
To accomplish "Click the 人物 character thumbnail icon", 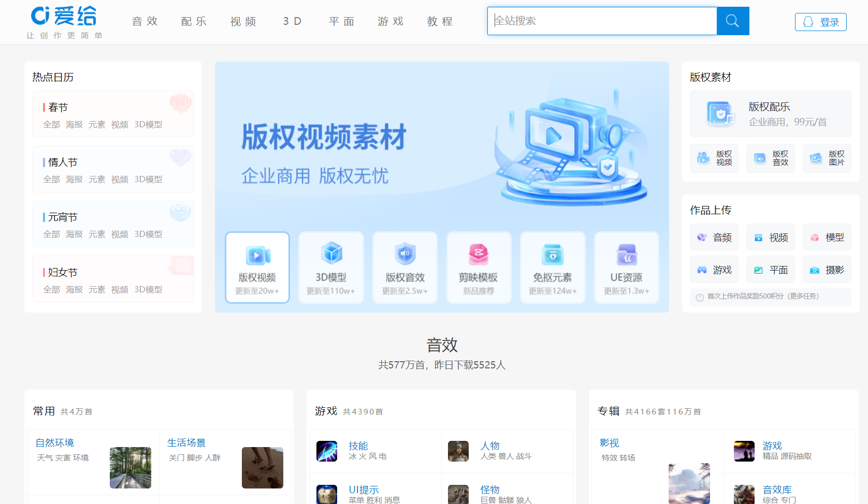I will (458, 451).
